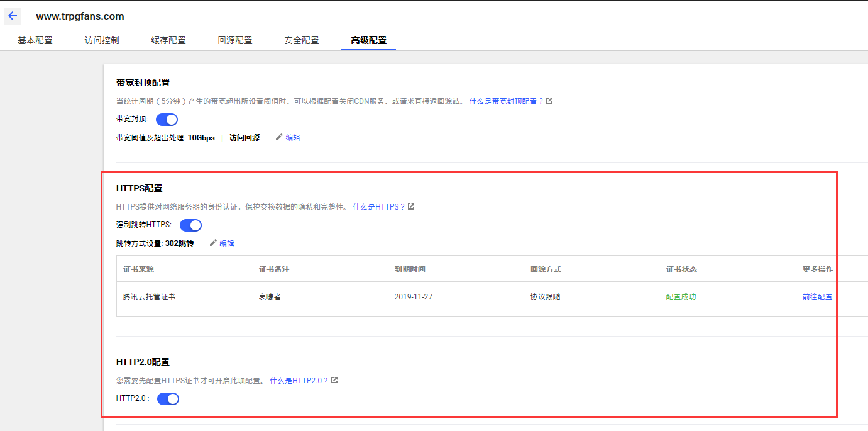Go to the 缓存配置 tab
This screenshot has width=868, height=431.
pos(168,40)
